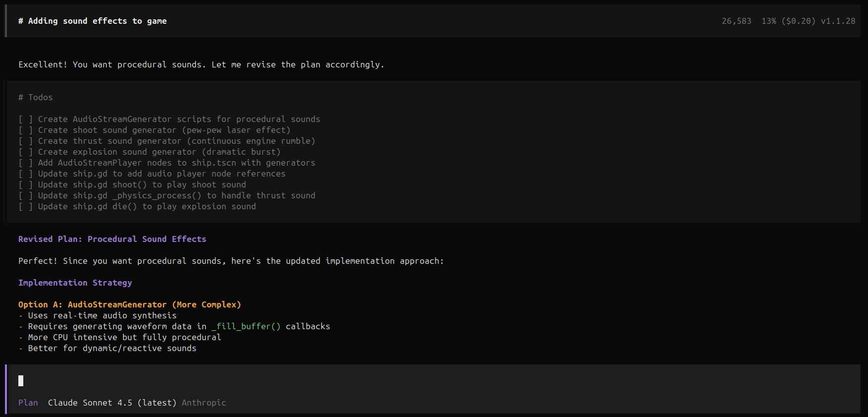The image size is (868, 417).
Task: Check the Add AudioStreamPlayer nodes todo
Action: tap(25, 163)
